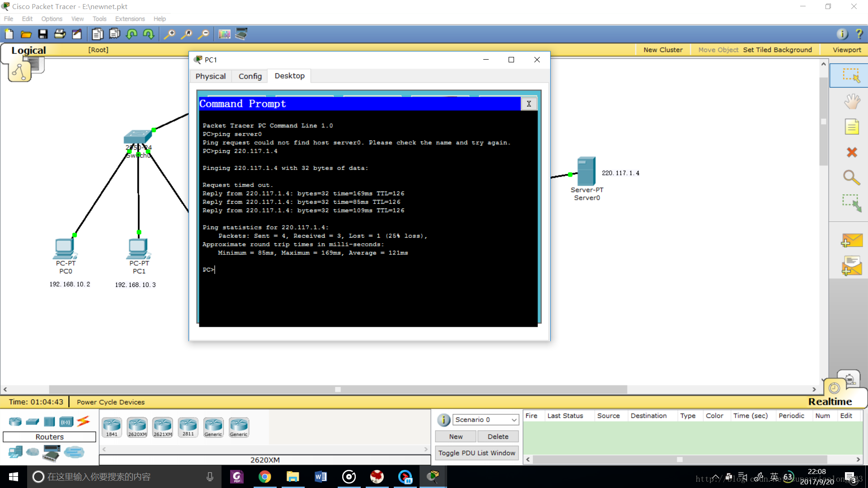Click the New file toolbar icon
The height and width of the screenshot is (488, 868).
9,34
